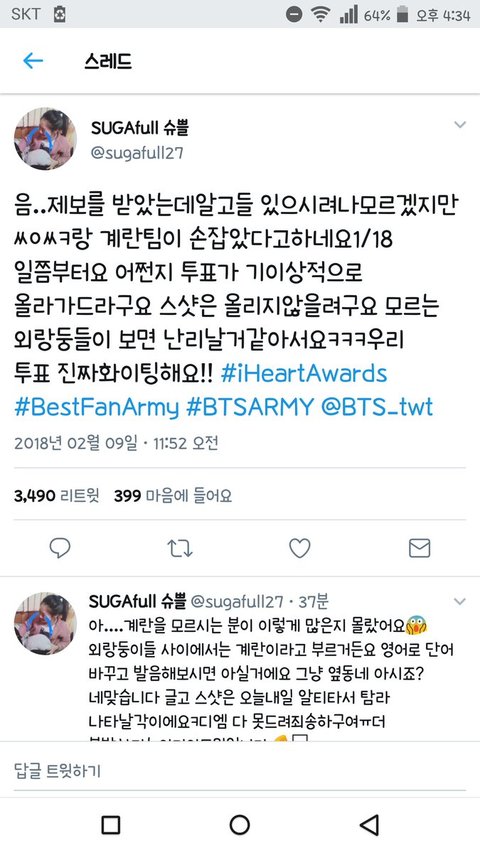Retweet using the retweet arrows icon
480x853 pixels.
coord(180,548)
